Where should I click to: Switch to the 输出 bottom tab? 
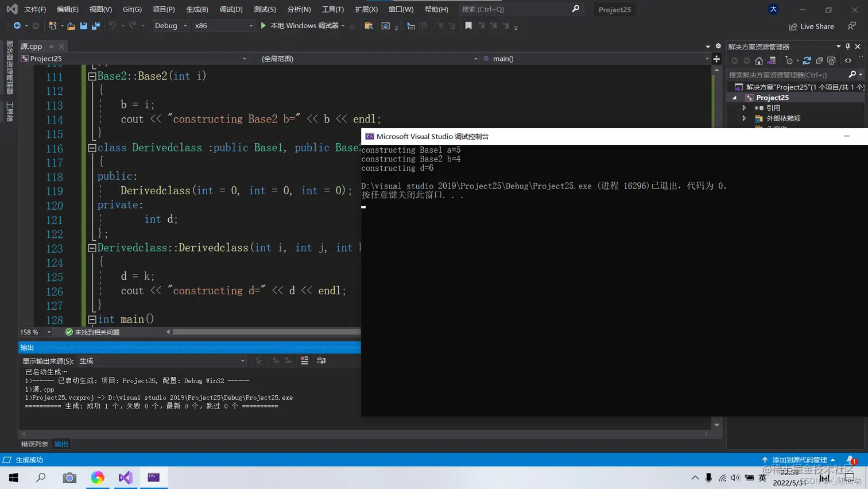61,444
